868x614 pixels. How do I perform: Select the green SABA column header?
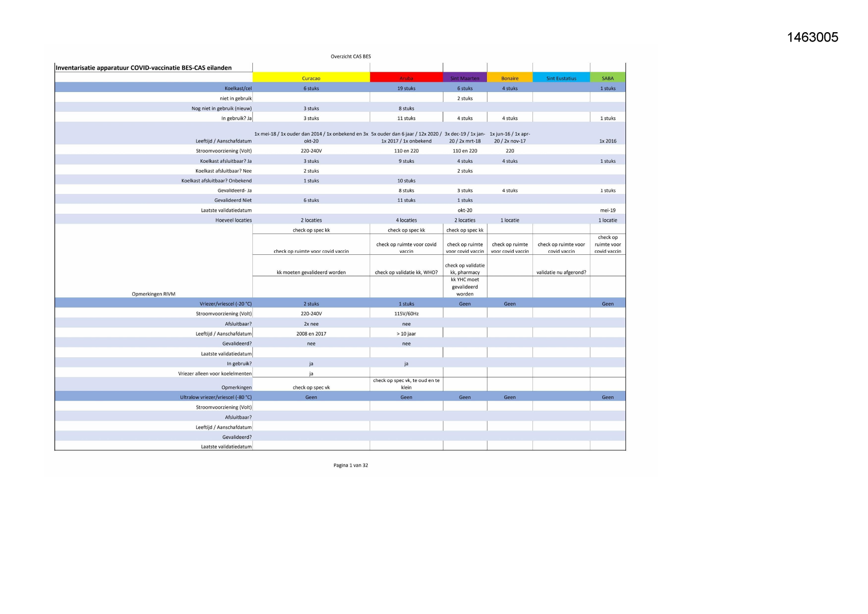pyautogui.click(x=608, y=78)
